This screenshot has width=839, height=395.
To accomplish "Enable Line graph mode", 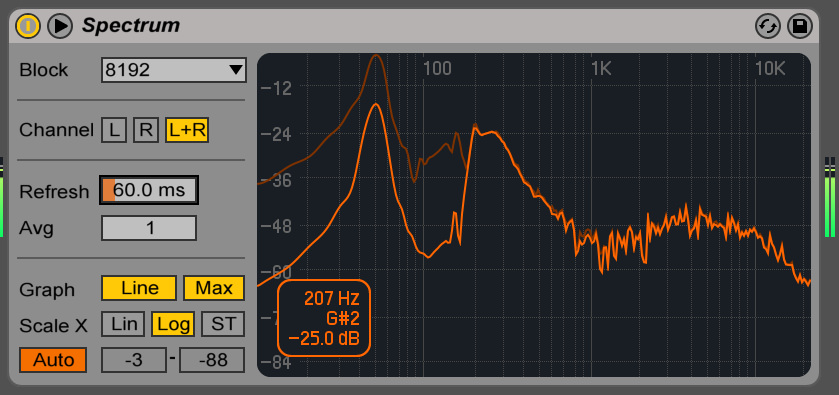I will (139, 288).
